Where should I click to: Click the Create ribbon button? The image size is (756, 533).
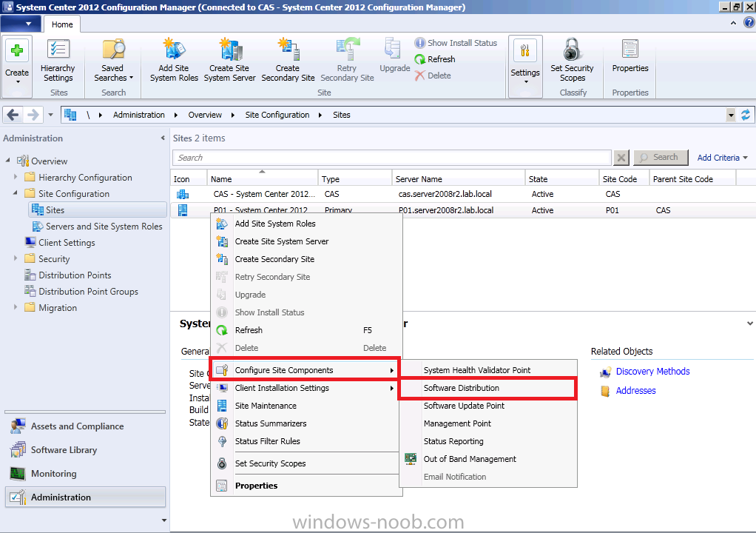(17, 66)
